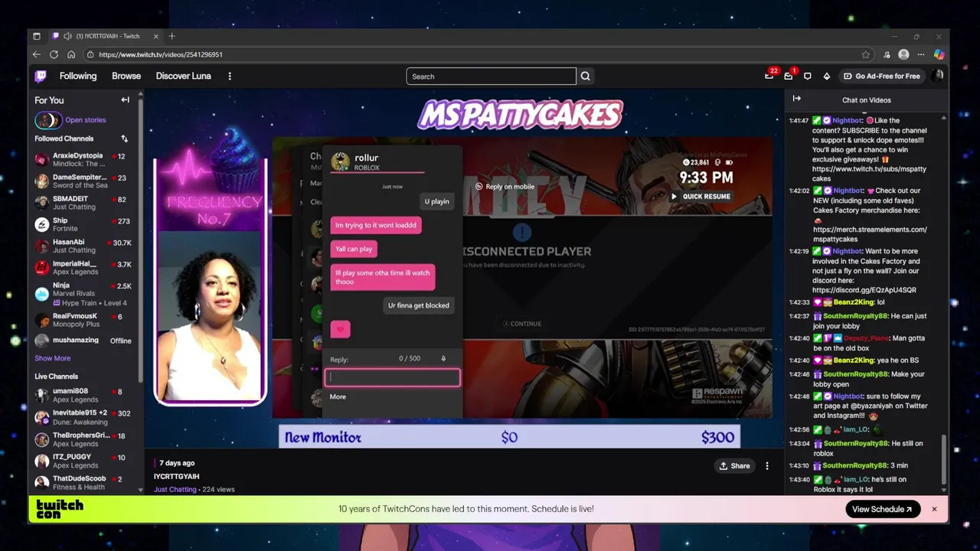The width and height of the screenshot is (980, 551).
Task: Open RealFvmousK Monopoly Plus channel
Action: 86,320
